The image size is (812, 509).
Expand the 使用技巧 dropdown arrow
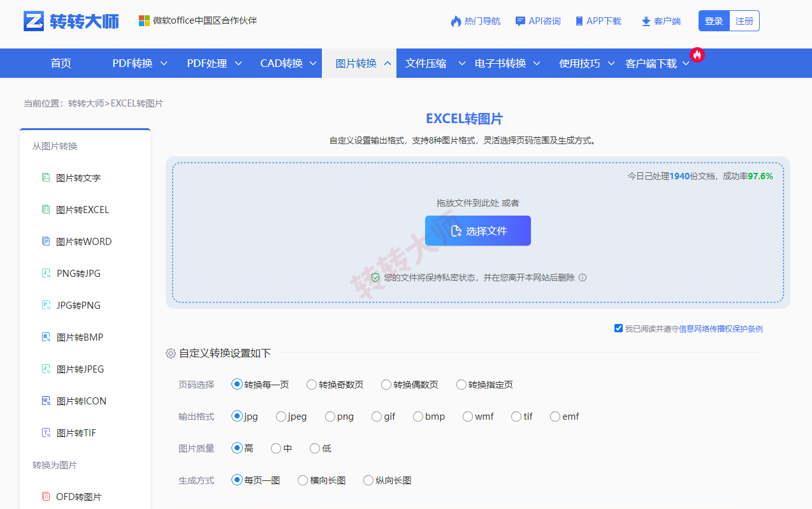tap(611, 63)
